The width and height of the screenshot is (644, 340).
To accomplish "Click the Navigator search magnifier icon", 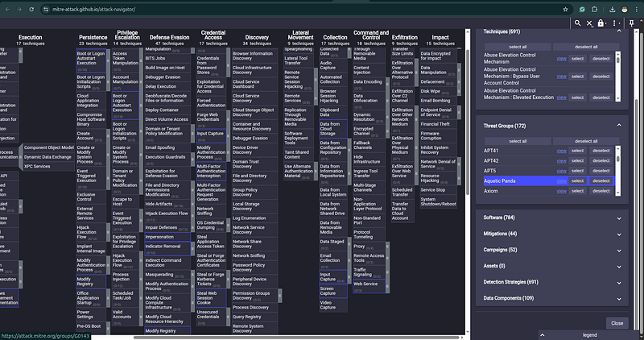I will (577, 23).
